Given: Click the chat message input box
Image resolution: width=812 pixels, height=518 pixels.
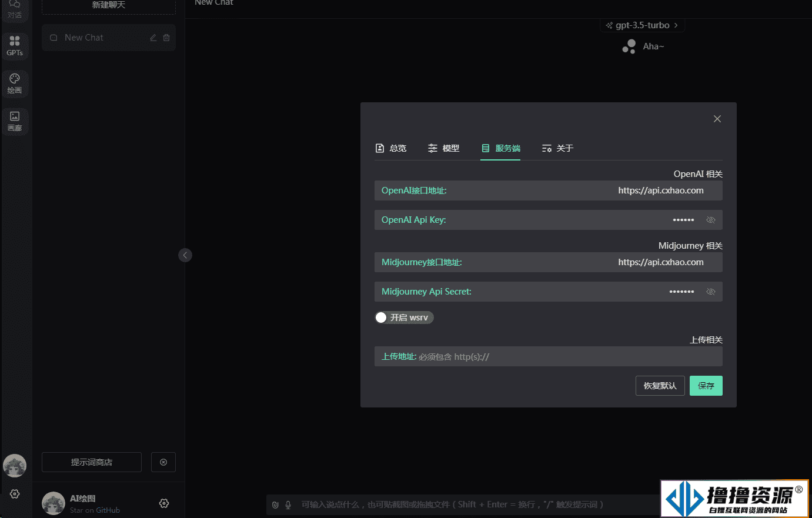Looking at the screenshot, I should 465,504.
